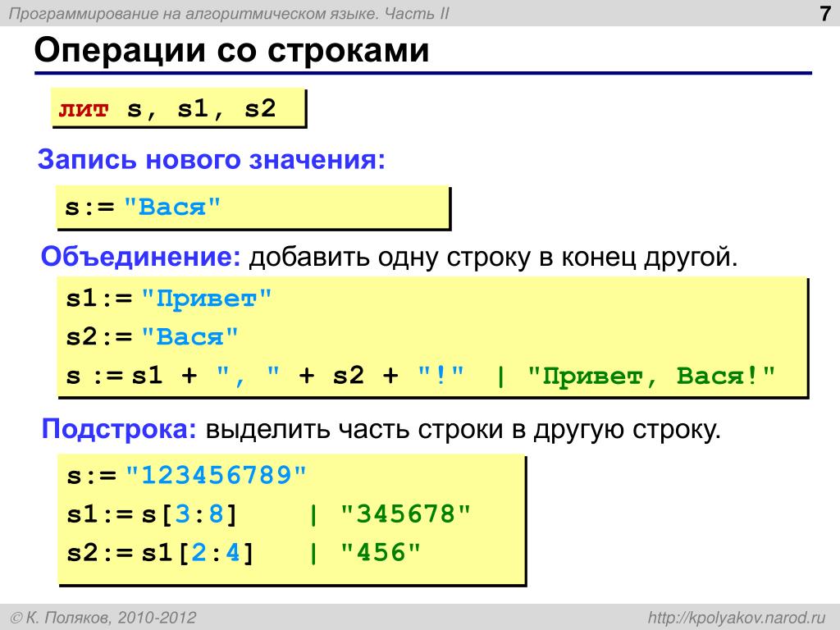Click the code line s:= "123456789"
The width and height of the screenshot is (840, 630).
click(x=186, y=475)
